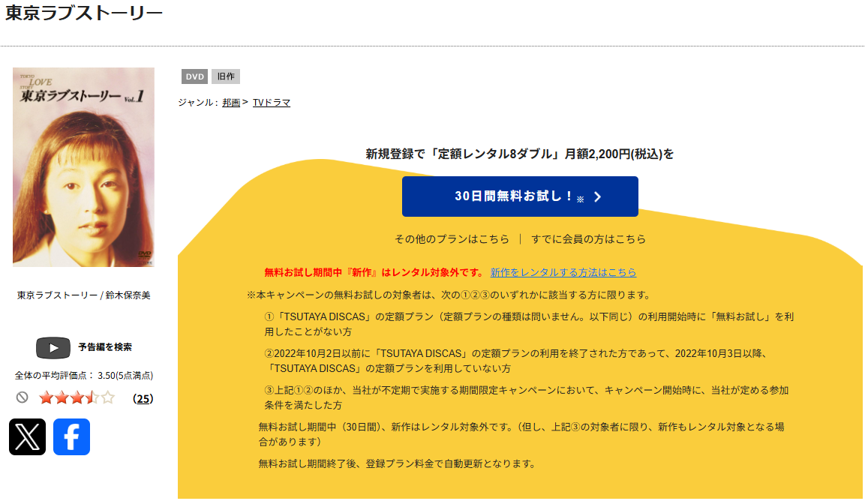The height and width of the screenshot is (504, 865).
Task: Open the 邦画 genre link
Action: [x=231, y=103]
